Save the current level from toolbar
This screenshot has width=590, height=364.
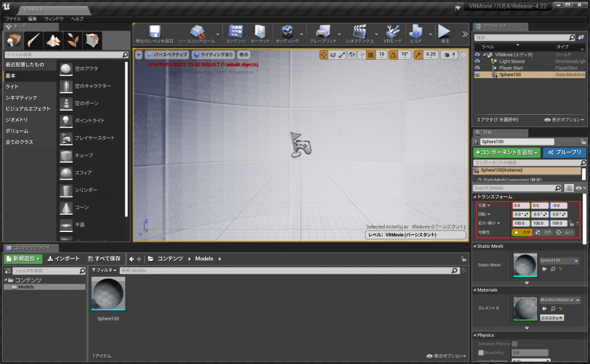154,34
